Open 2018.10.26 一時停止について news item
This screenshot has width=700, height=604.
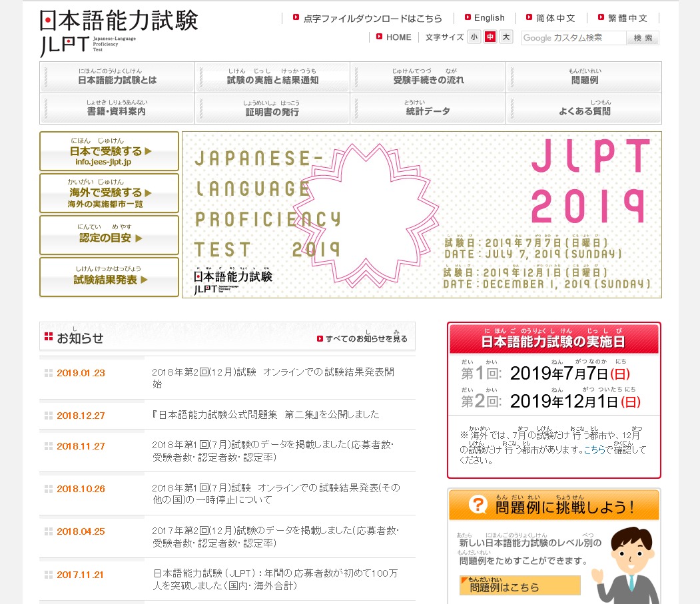point(276,493)
